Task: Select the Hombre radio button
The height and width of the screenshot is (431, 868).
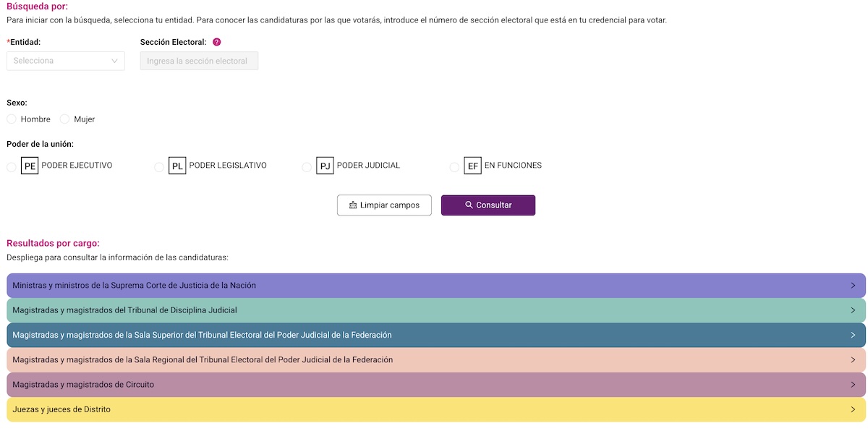Action: [12, 119]
